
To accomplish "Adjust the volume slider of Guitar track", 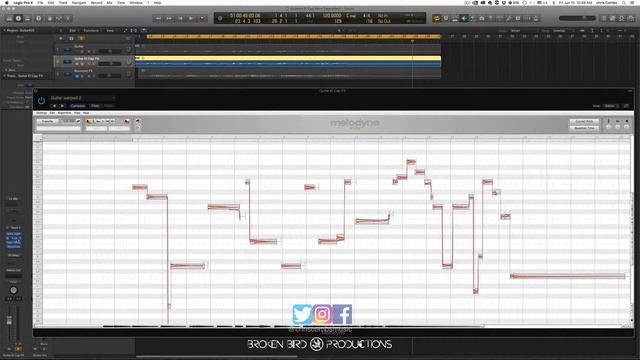I will (109, 51).
